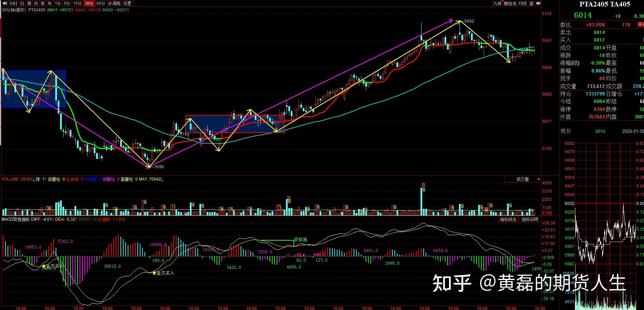Click the right panel collapse arrow icon
This screenshot has height=310, width=644.
tap(538, 3)
